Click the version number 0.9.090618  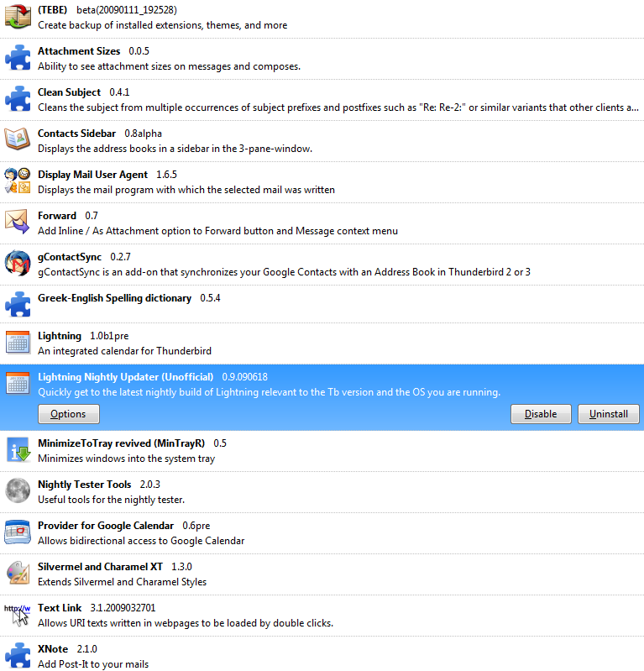pos(245,377)
